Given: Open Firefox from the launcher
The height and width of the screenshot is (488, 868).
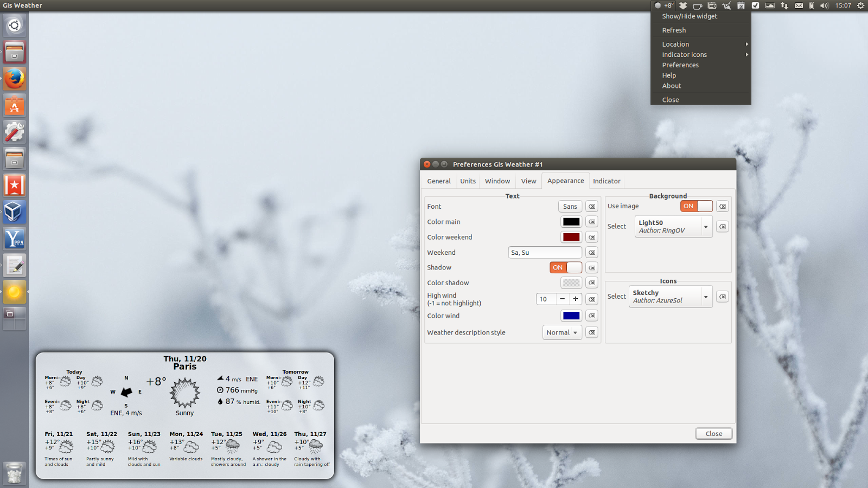Looking at the screenshot, I should (14, 79).
